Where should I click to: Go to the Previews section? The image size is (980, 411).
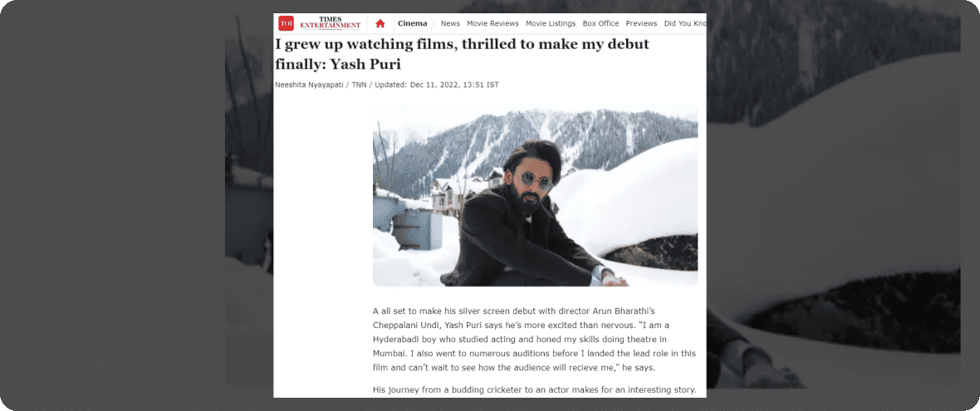pyautogui.click(x=641, y=24)
